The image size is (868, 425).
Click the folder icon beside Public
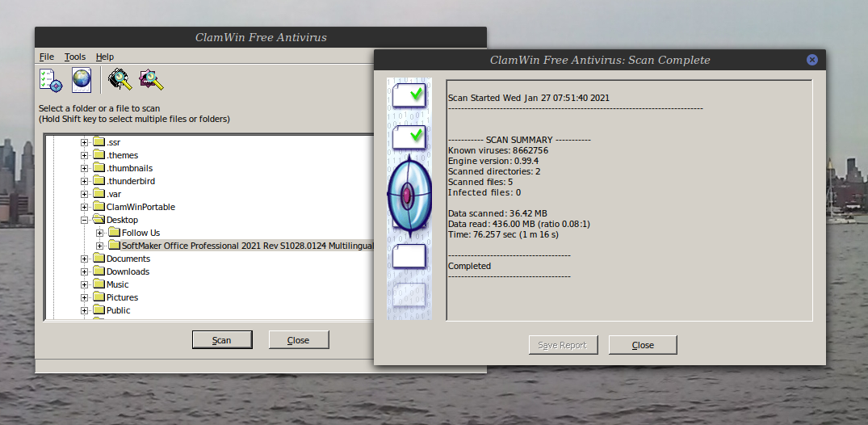pos(99,309)
